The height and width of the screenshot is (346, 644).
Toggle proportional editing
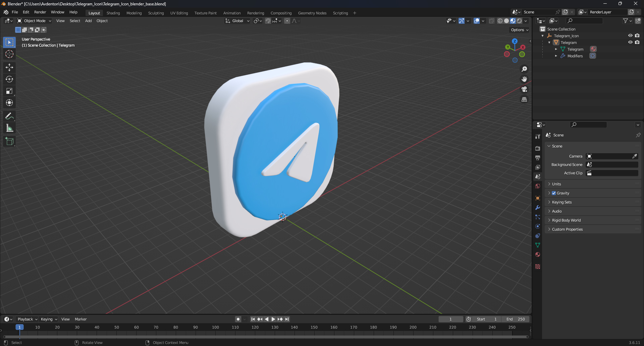pyautogui.click(x=287, y=21)
